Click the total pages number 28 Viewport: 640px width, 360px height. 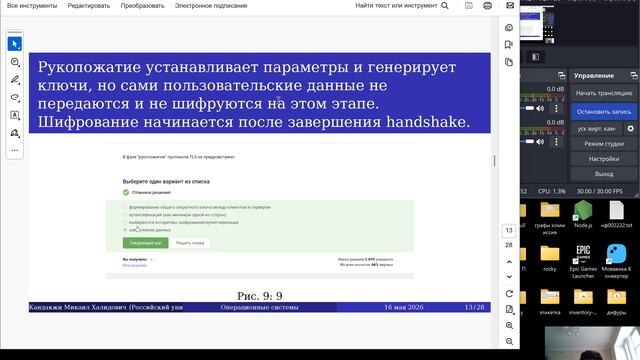click(x=509, y=245)
